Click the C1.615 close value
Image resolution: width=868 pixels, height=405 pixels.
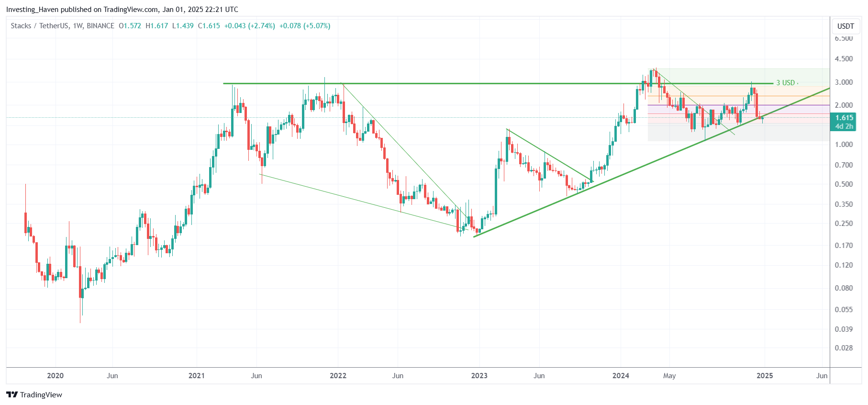(209, 26)
